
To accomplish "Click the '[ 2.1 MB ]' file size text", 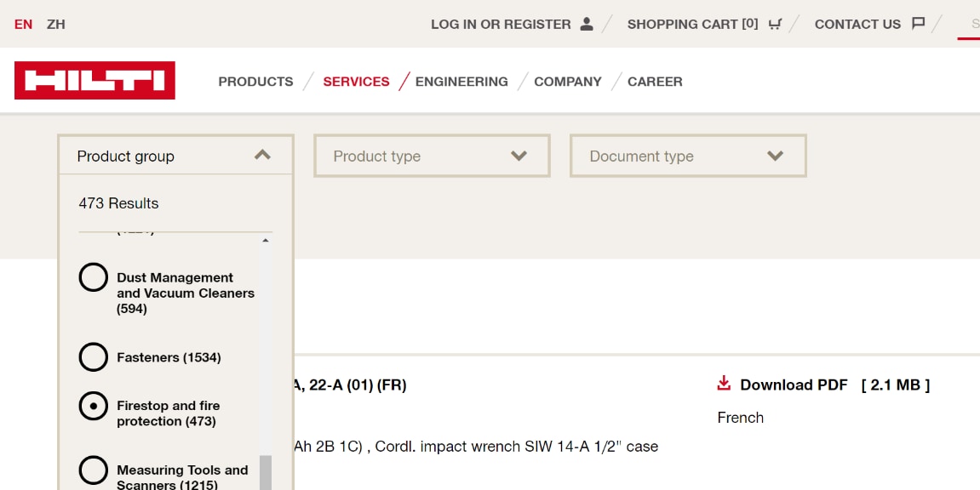I will click(x=896, y=385).
